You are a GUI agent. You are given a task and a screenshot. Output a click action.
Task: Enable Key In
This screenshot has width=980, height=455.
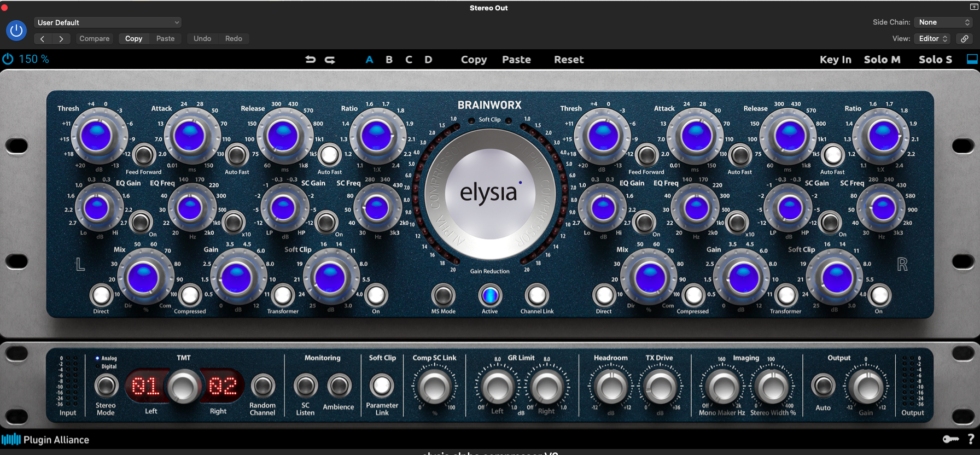click(835, 60)
